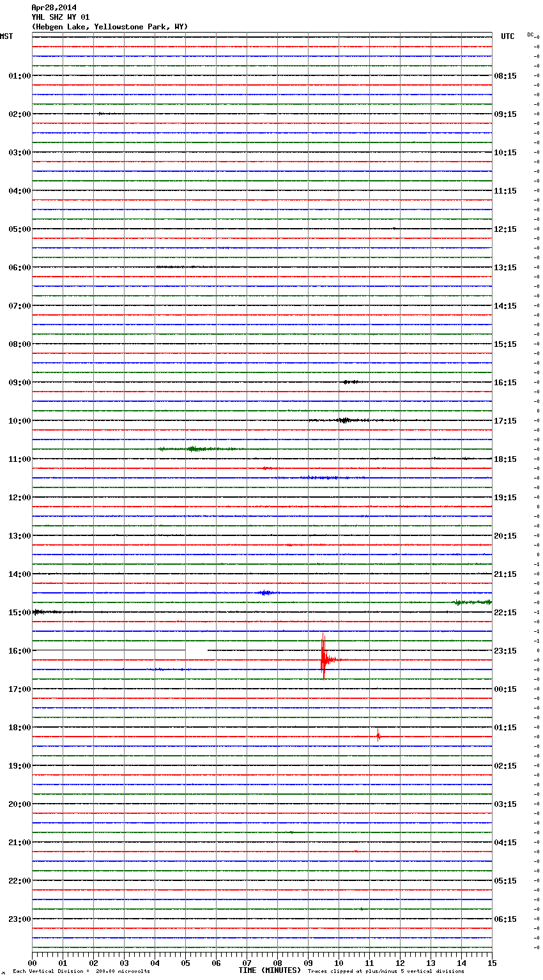Screen dimensions: 543x980
Task: Select the 19:00 MST hour label
Action: 19,766
